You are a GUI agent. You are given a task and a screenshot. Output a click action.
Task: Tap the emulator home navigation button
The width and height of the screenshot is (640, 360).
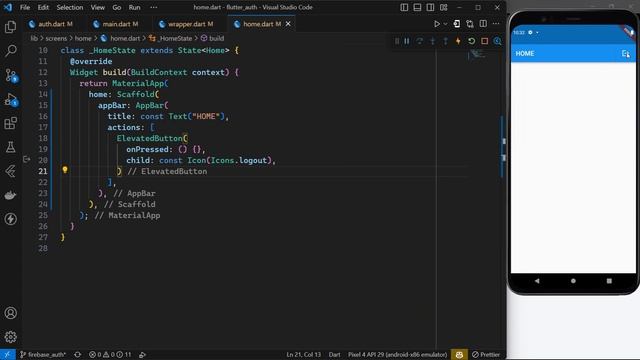pyautogui.click(x=573, y=281)
